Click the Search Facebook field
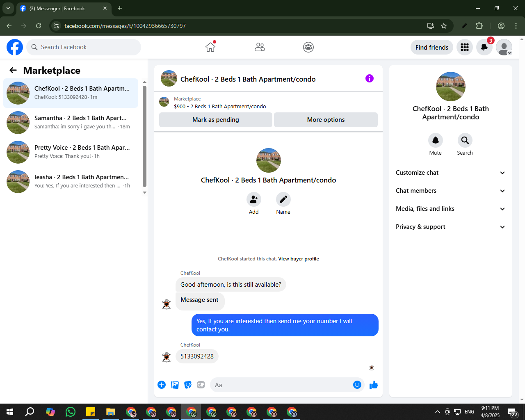The image size is (525, 420). click(x=84, y=47)
